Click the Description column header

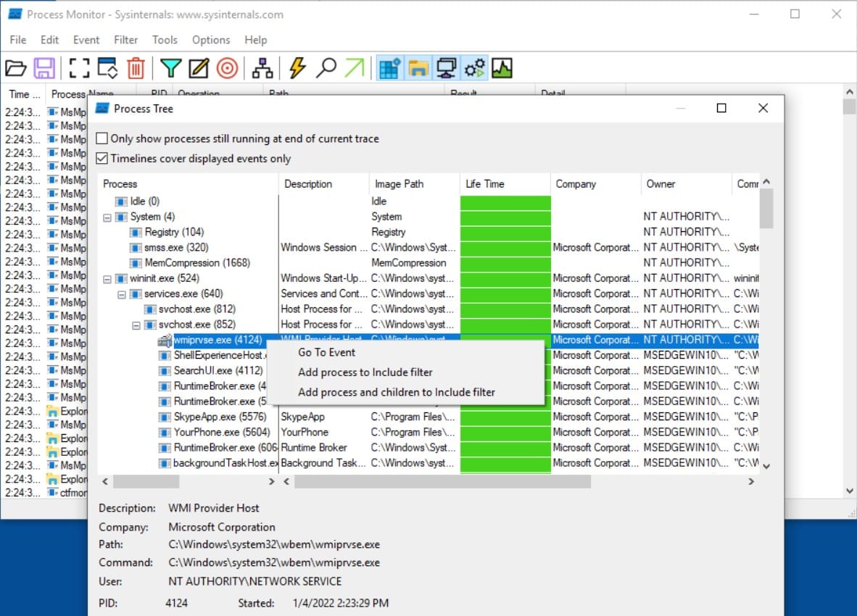pyautogui.click(x=323, y=184)
